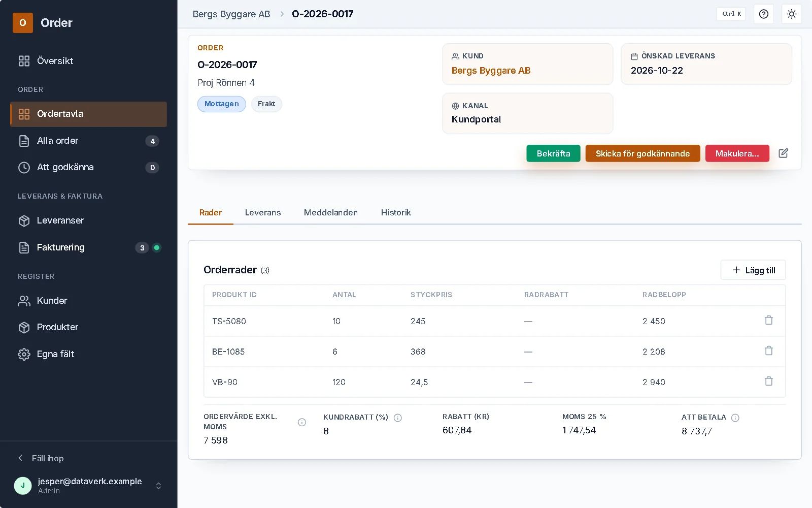The width and height of the screenshot is (812, 508).
Task: Show info icon next to Att betala
Action: [735, 418]
